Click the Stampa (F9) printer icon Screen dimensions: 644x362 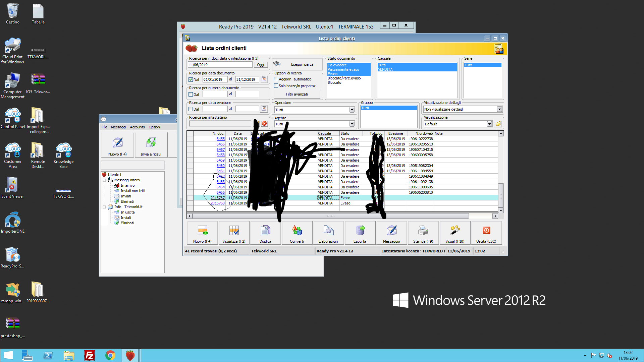(x=423, y=230)
